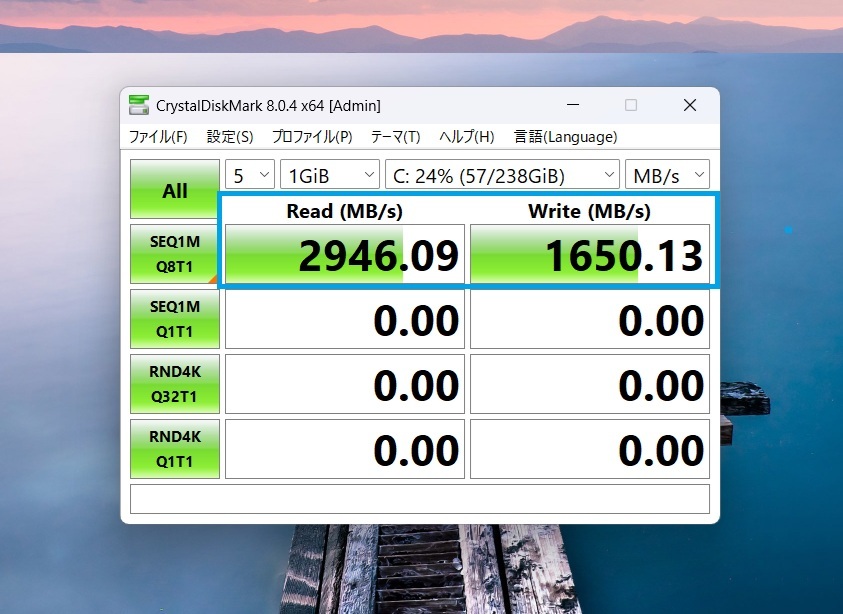
Task: Close the CrystalDiskMark window
Action: (690, 105)
